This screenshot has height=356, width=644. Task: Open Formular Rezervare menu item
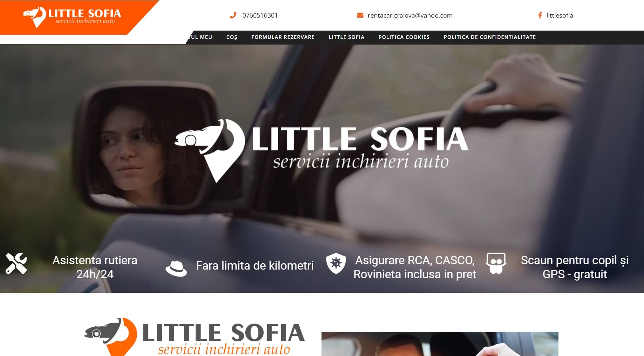[283, 37]
